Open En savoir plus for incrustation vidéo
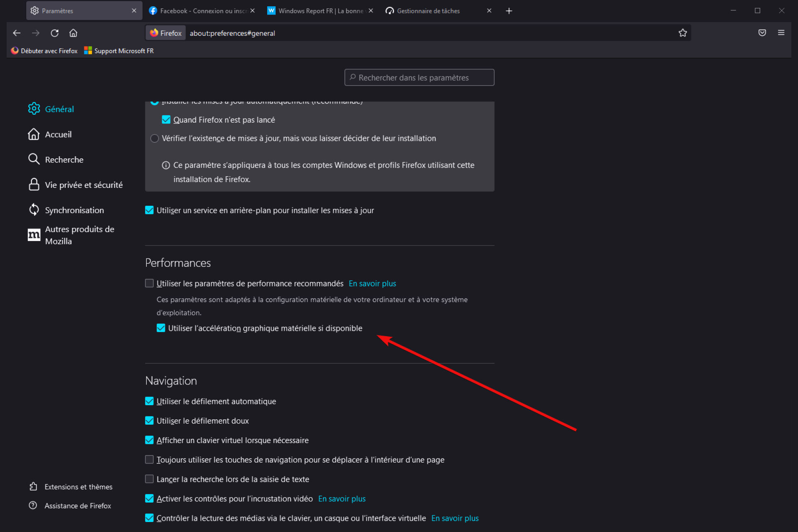This screenshot has width=798, height=532. [342, 499]
